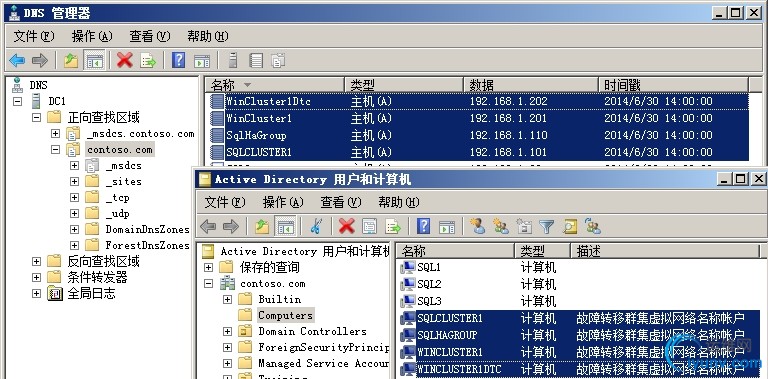Image resolution: width=768 pixels, height=379 pixels.
Task: Select the Computers container in tree
Action: (285, 315)
